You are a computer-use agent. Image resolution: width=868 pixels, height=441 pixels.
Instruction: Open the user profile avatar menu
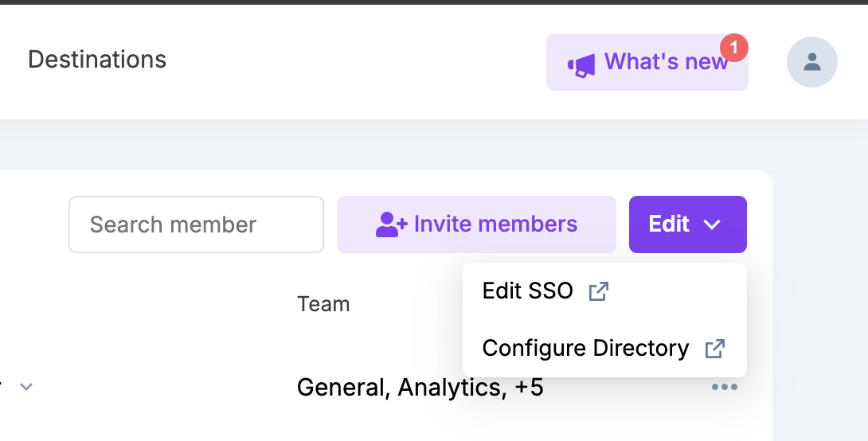[x=811, y=62]
